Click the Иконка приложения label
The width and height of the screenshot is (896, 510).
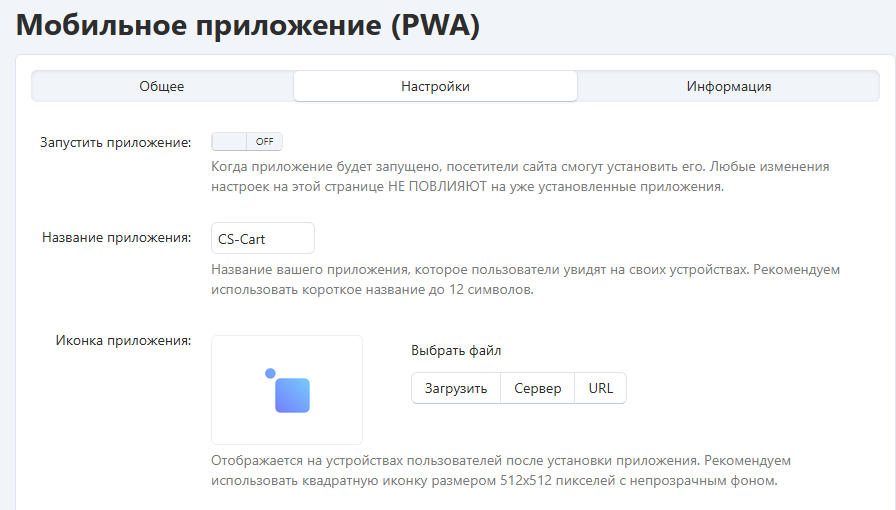(x=123, y=341)
